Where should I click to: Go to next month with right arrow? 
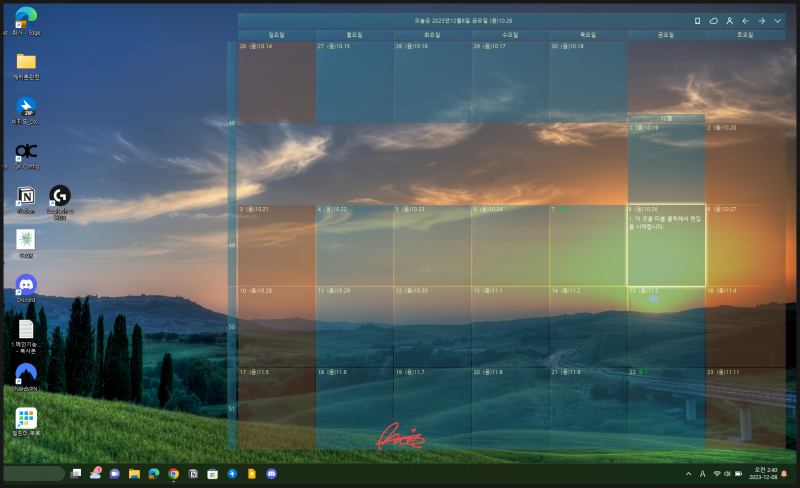pos(761,21)
